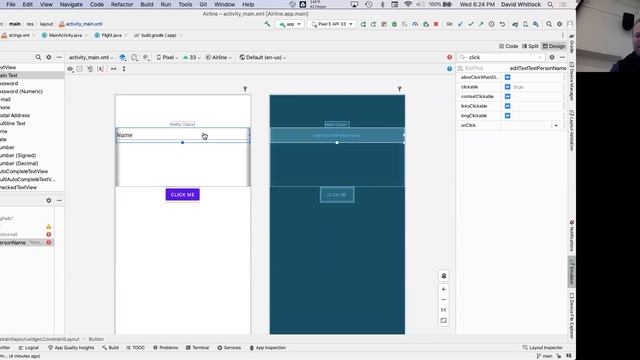Click the Git commit checkmark icon
The height and width of the screenshot is (360, 640).
471,24
